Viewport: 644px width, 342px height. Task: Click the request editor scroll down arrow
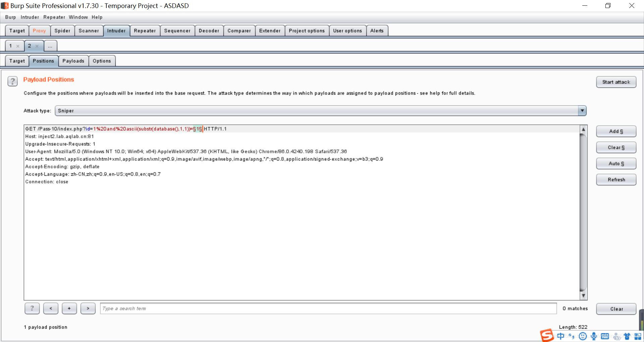coord(584,295)
